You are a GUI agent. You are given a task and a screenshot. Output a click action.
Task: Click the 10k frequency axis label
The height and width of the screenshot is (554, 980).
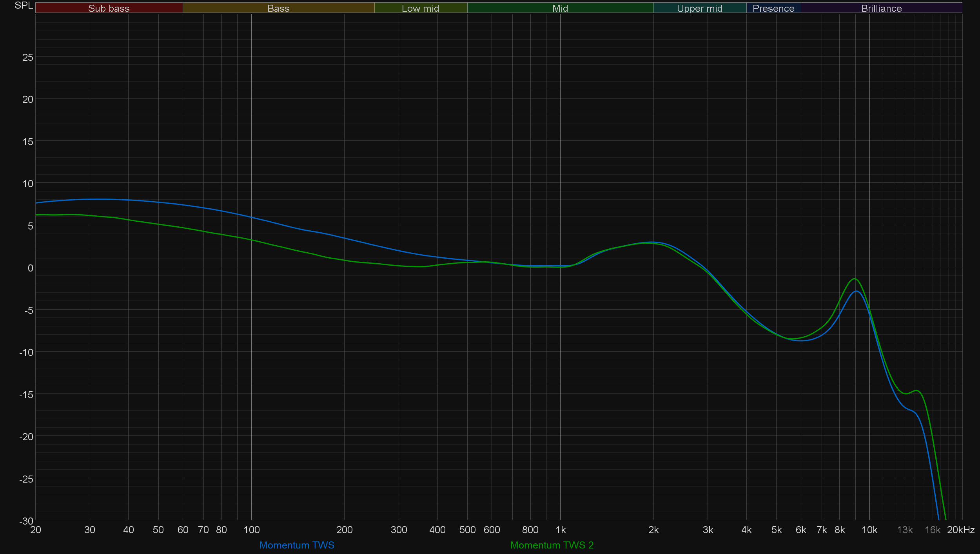869,530
